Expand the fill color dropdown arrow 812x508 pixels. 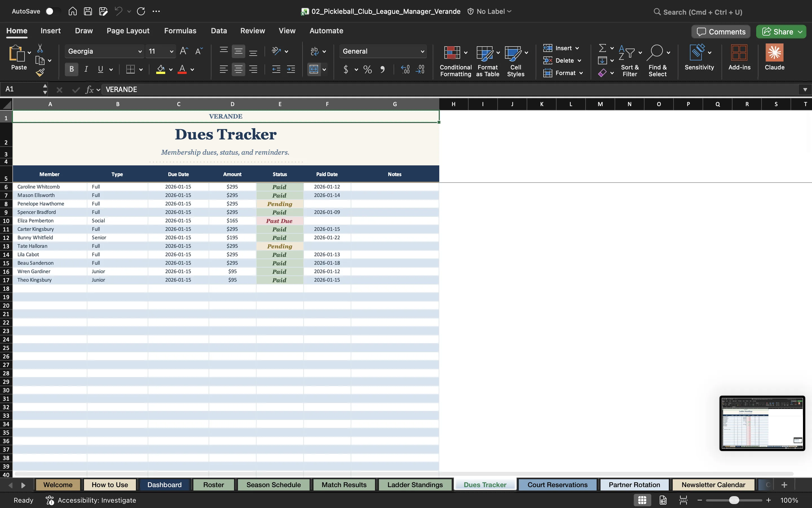(171, 69)
